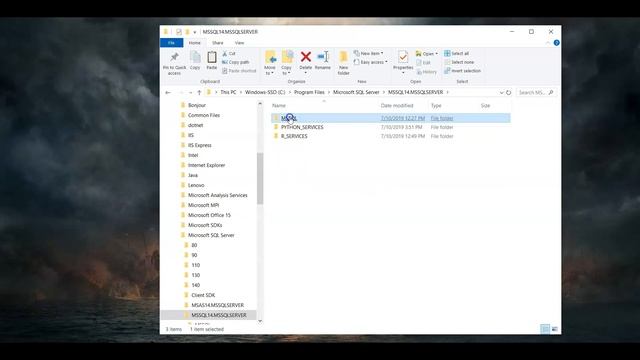
Task: Select the 140 folder in tree
Action: point(196,285)
